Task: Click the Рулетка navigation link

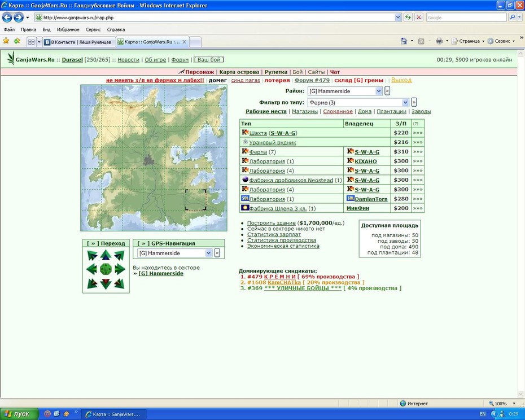Action: tap(276, 72)
